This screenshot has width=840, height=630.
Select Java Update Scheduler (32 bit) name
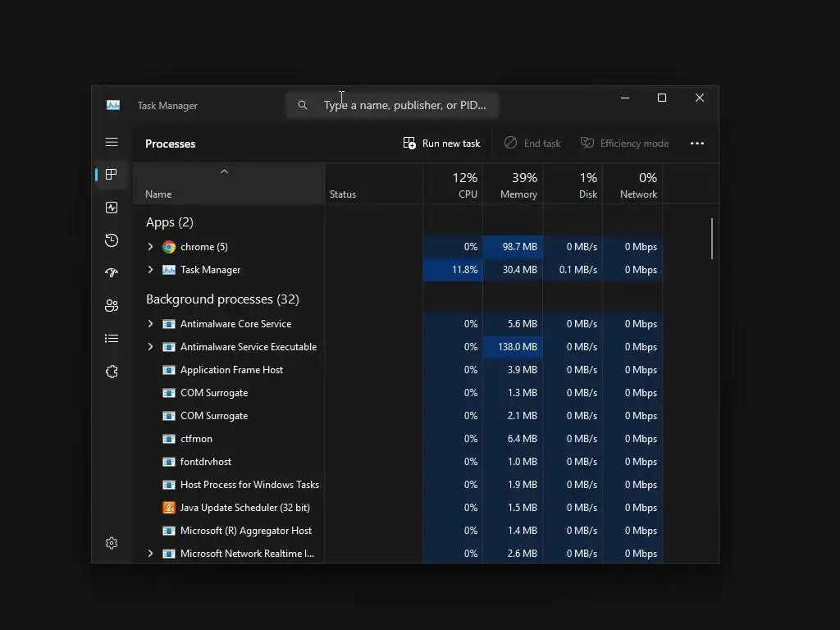pos(244,507)
